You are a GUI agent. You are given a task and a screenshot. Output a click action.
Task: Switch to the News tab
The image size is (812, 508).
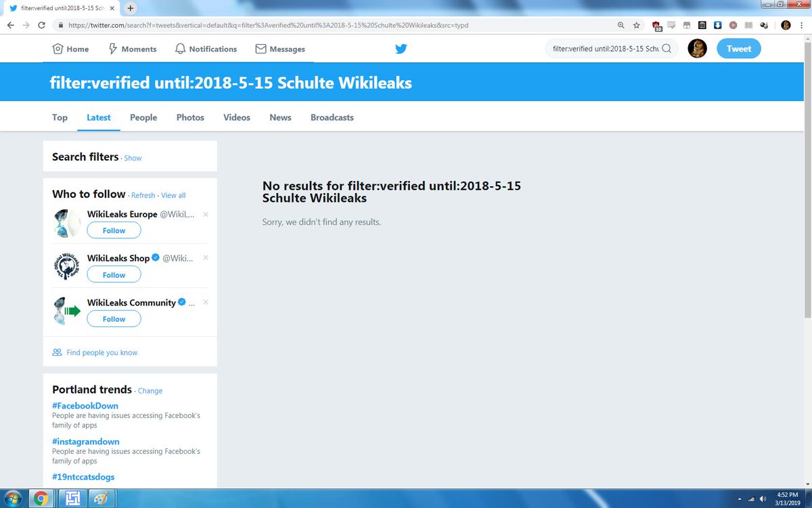click(x=280, y=117)
